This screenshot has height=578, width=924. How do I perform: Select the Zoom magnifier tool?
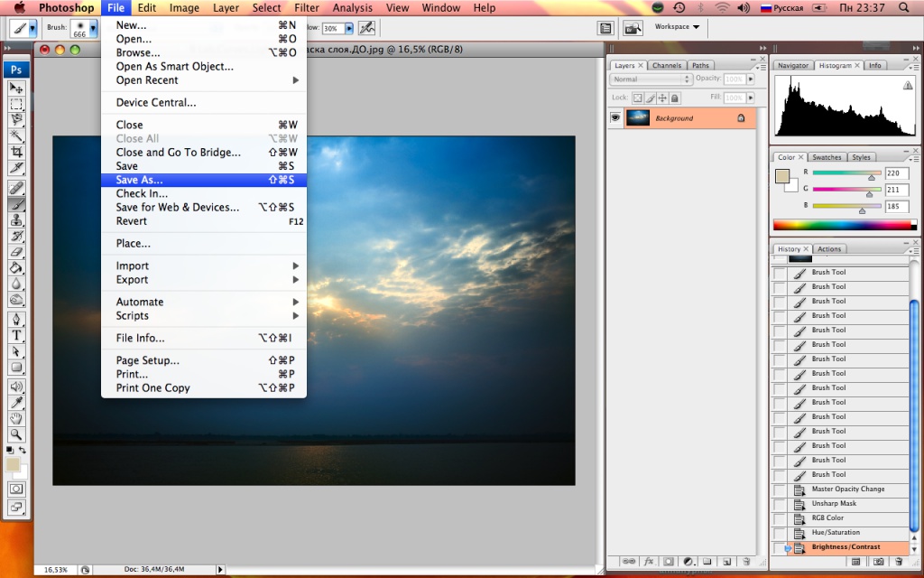pyautogui.click(x=16, y=434)
